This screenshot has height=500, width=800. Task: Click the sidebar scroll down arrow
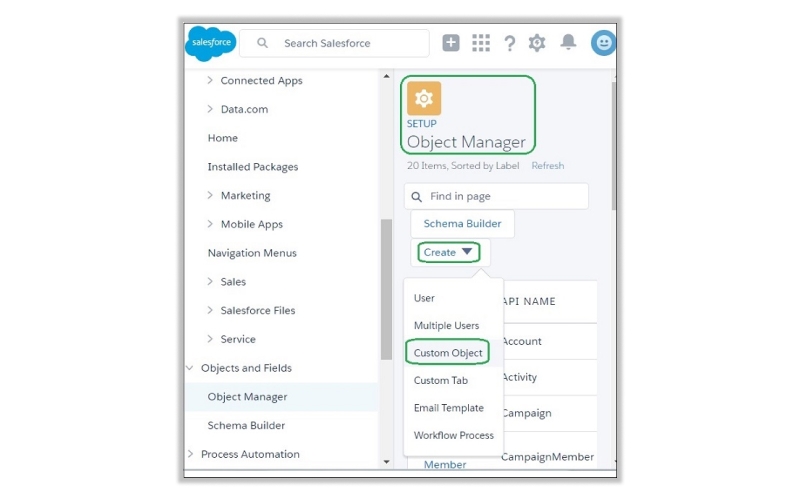point(386,462)
